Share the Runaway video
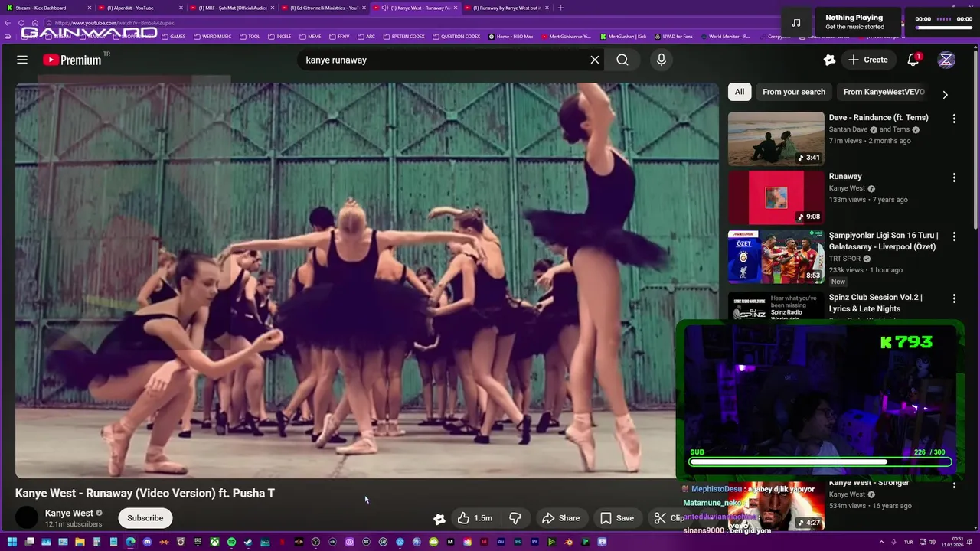The image size is (980, 551). coord(560,518)
